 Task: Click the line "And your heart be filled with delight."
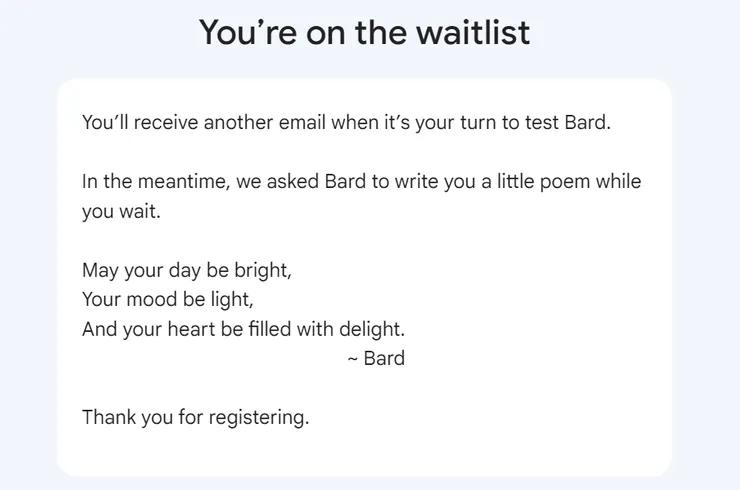click(x=244, y=329)
